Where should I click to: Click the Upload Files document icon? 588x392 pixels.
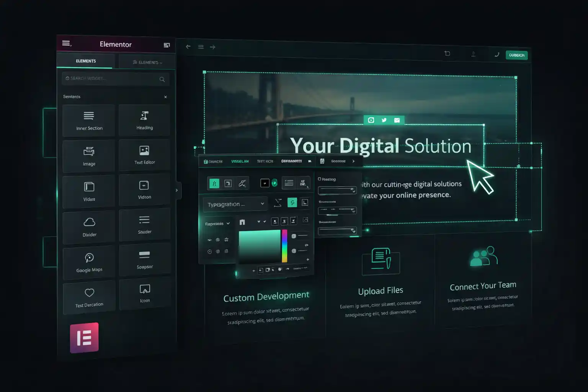click(381, 261)
